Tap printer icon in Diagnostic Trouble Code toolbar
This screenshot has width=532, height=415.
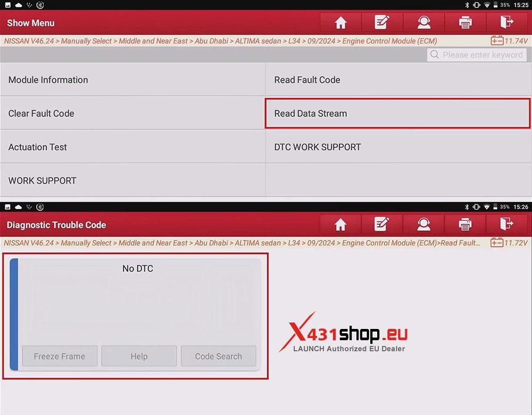pyautogui.click(x=465, y=225)
